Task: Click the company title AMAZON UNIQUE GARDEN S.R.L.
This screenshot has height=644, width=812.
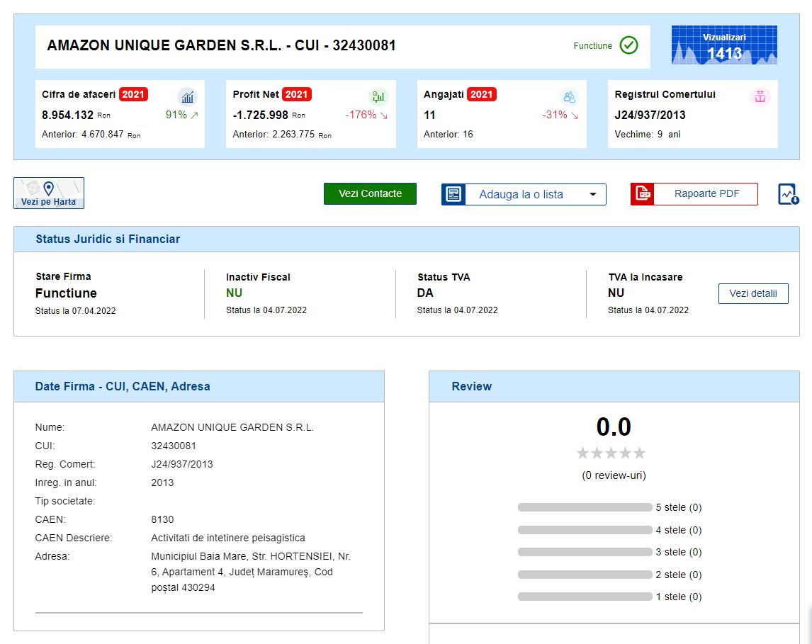Action: click(x=164, y=45)
